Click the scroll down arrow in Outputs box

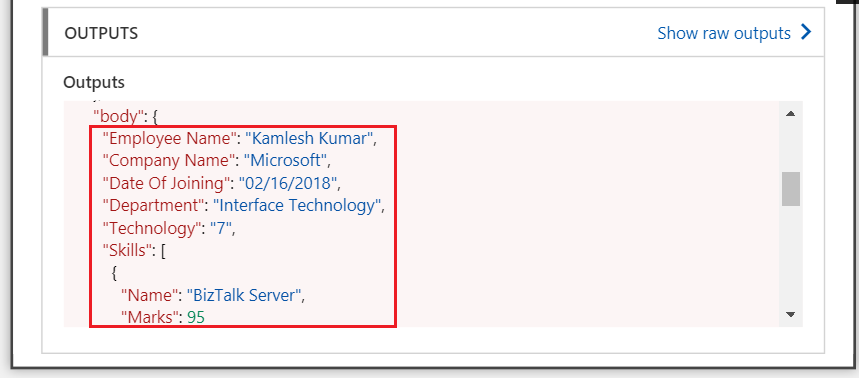(x=791, y=314)
